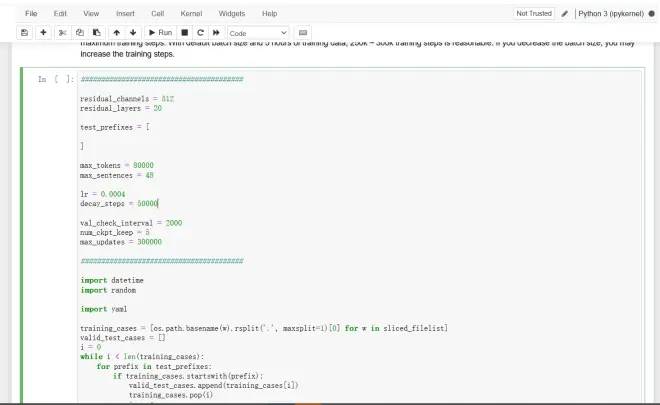
Task: Click the max_updates = 300000 line
Action: coord(121,242)
